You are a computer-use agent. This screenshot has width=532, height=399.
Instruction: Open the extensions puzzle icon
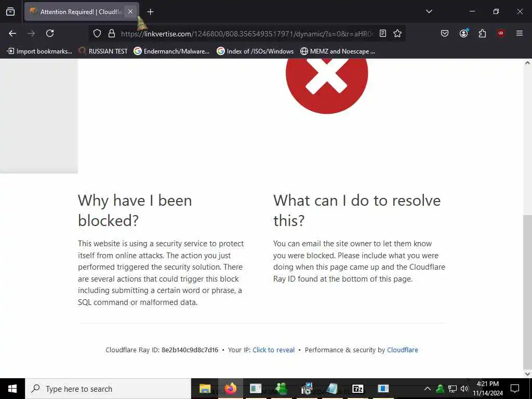pyautogui.click(x=482, y=33)
